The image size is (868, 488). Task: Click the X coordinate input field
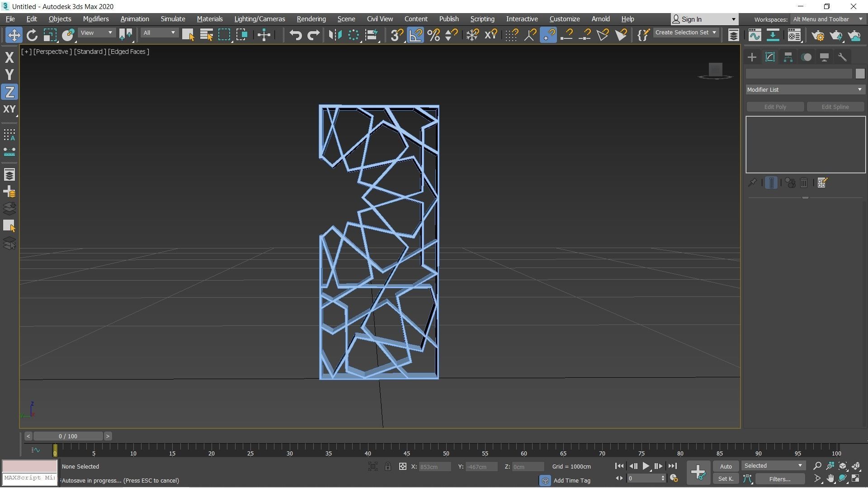click(434, 467)
